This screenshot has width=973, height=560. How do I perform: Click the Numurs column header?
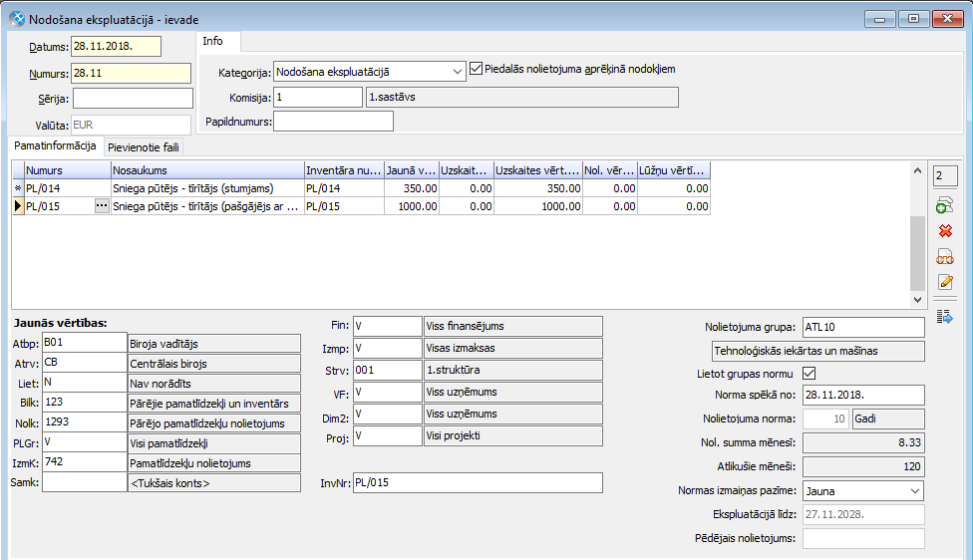pos(68,170)
